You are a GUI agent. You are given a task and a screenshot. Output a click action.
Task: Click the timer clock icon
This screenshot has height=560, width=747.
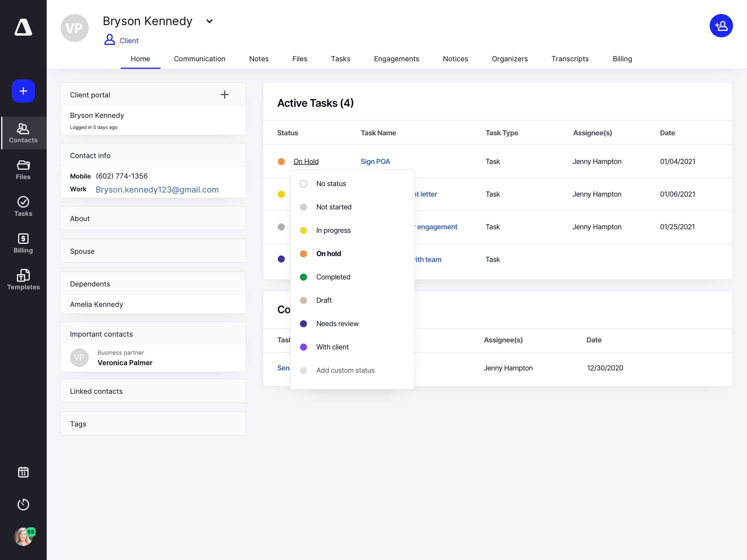click(23, 504)
